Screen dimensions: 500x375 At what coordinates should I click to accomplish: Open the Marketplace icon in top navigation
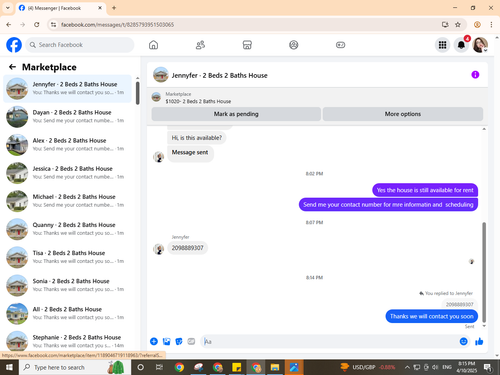pyautogui.click(x=247, y=45)
